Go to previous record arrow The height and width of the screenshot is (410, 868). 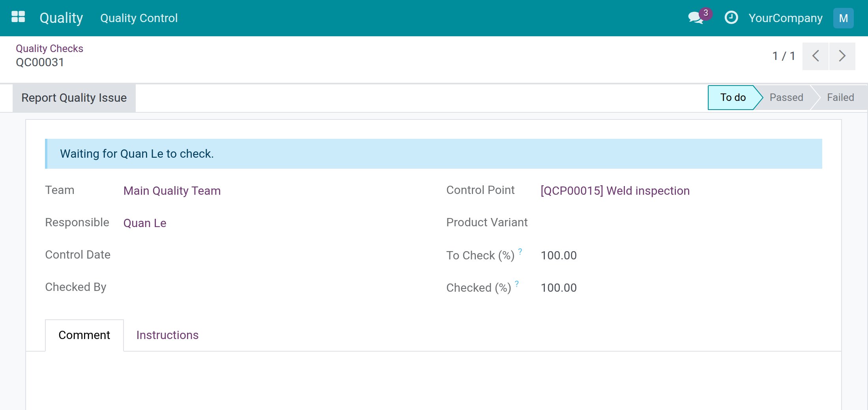pos(815,56)
